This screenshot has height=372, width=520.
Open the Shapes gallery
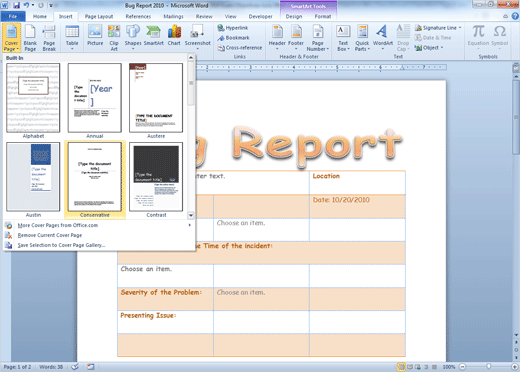coord(133,38)
